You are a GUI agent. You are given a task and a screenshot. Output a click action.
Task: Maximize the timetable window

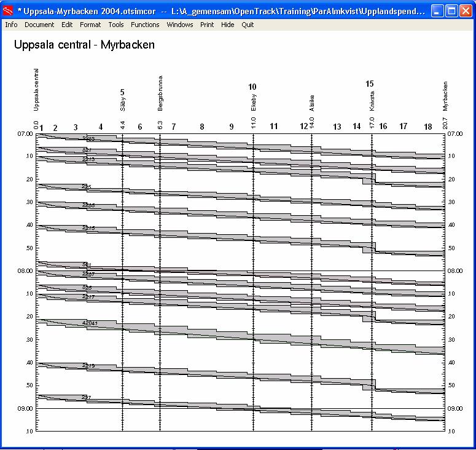pos(451,11)
